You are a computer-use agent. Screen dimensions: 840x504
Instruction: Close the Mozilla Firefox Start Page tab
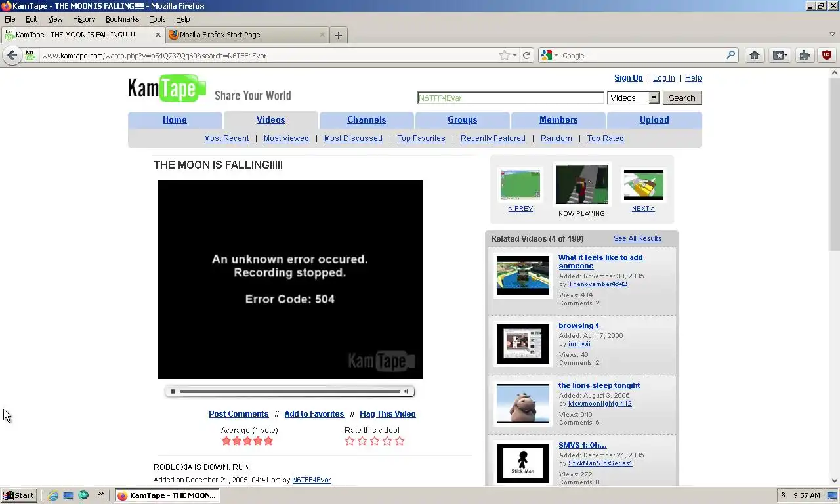coord(322,35)
